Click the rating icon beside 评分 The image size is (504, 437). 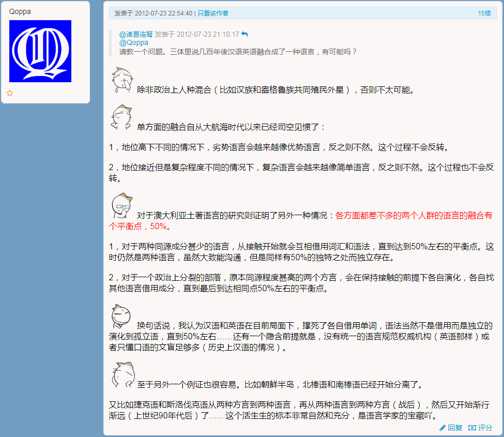pyautogui.click(x=472, y=428)
